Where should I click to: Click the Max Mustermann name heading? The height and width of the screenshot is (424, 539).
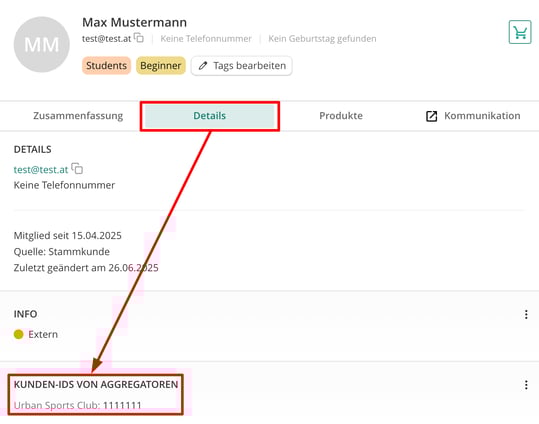tap(134, 23)
